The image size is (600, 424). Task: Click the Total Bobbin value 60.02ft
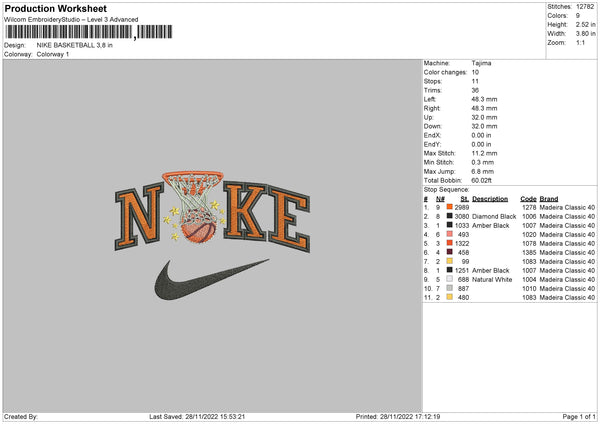(482, 180)
